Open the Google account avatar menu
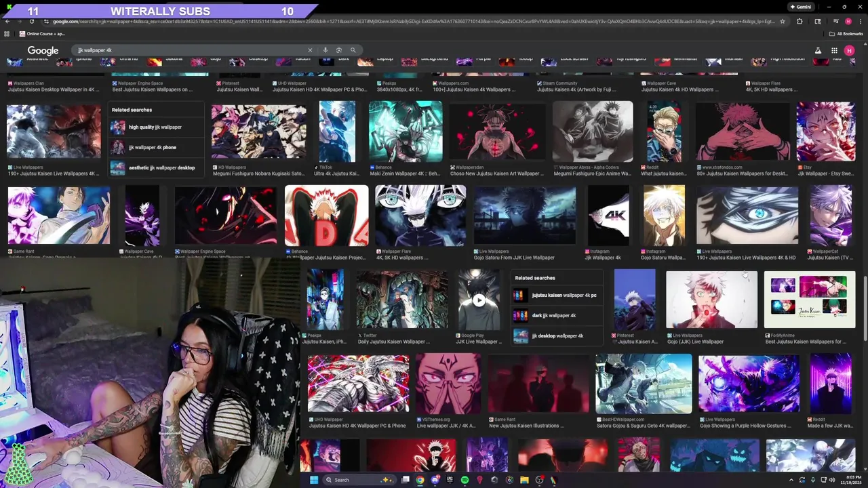The image size is (868, 488). (850, 50)
